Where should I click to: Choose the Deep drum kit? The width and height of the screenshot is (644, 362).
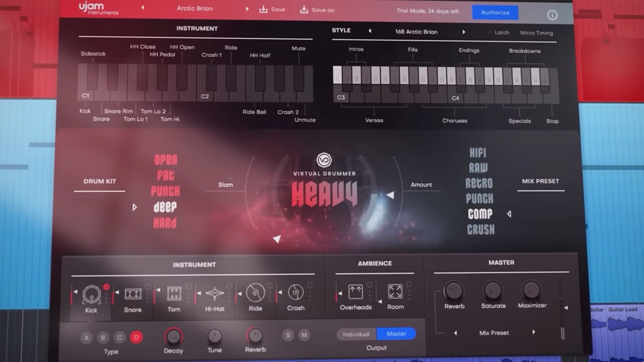point(165,207)
